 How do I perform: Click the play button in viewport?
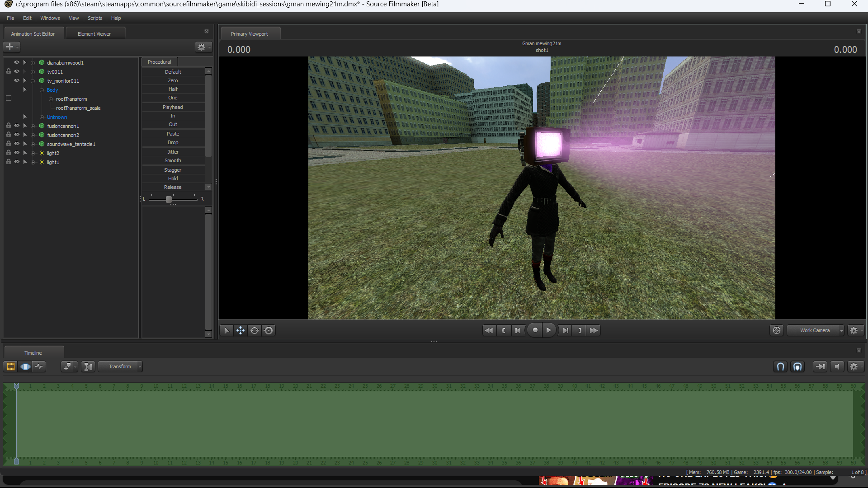(x=548, y=330)
